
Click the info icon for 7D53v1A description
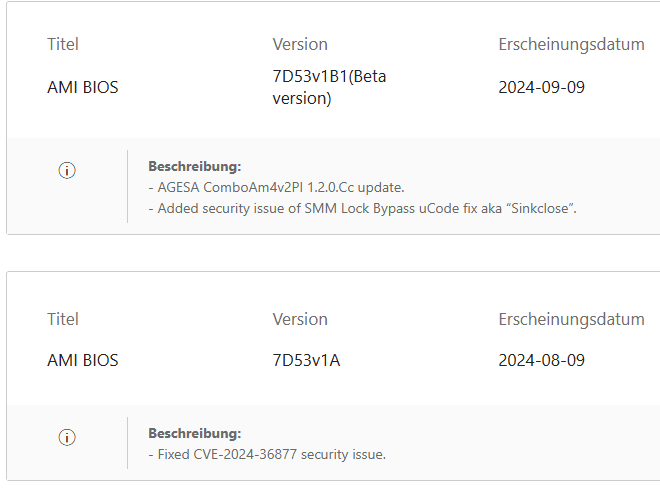tap(67, 438)
